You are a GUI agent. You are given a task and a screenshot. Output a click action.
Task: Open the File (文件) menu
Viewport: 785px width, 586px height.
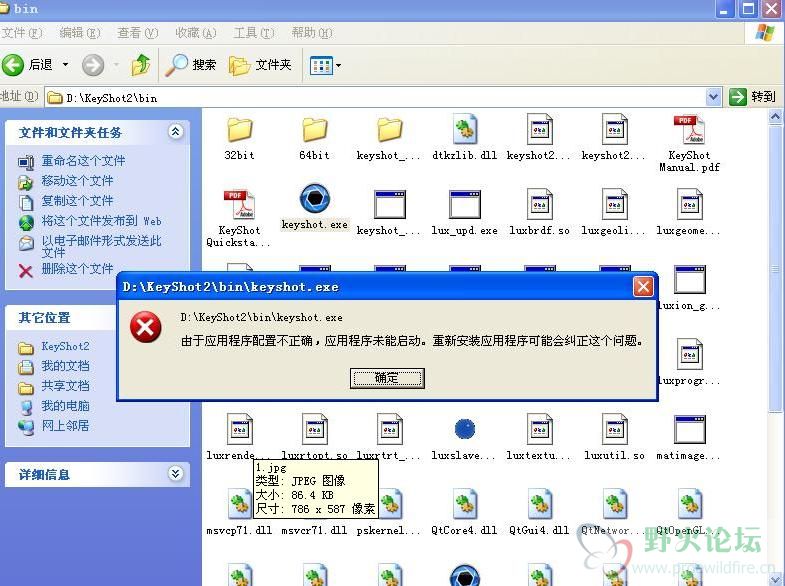pos(22,33)
